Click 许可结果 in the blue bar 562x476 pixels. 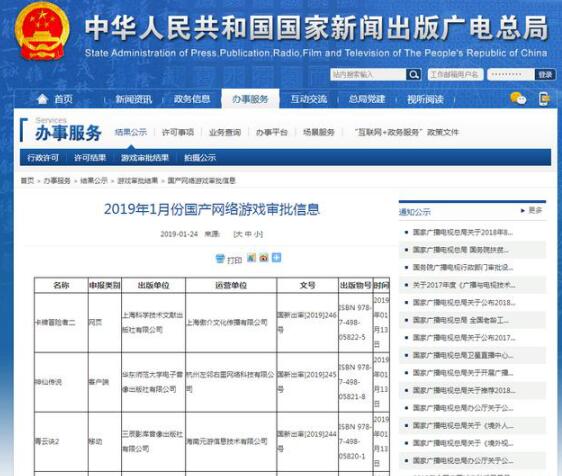click(x=90, y=158)
